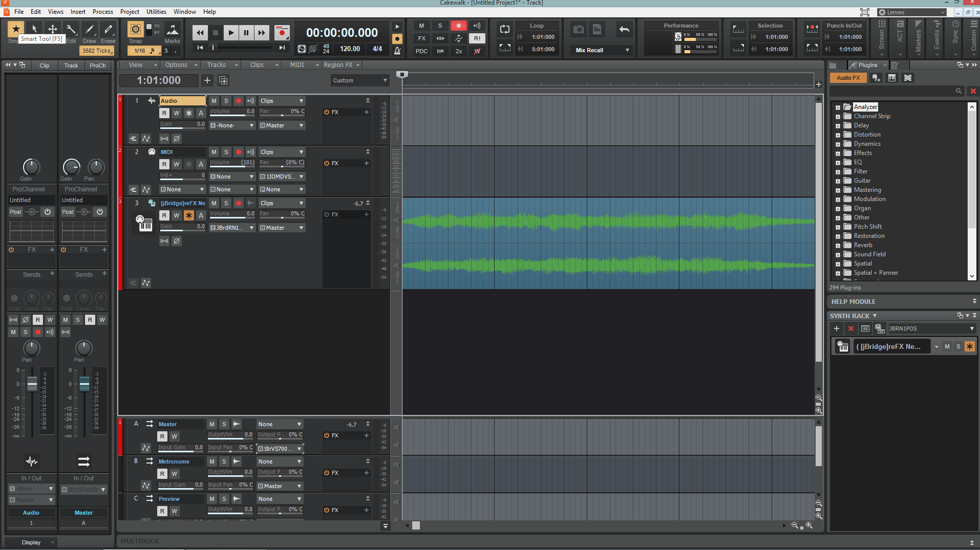This screenshot has width=980, height=550.
Task: Expand the Reverb plugin folder
Action: (x=838, y=246)
